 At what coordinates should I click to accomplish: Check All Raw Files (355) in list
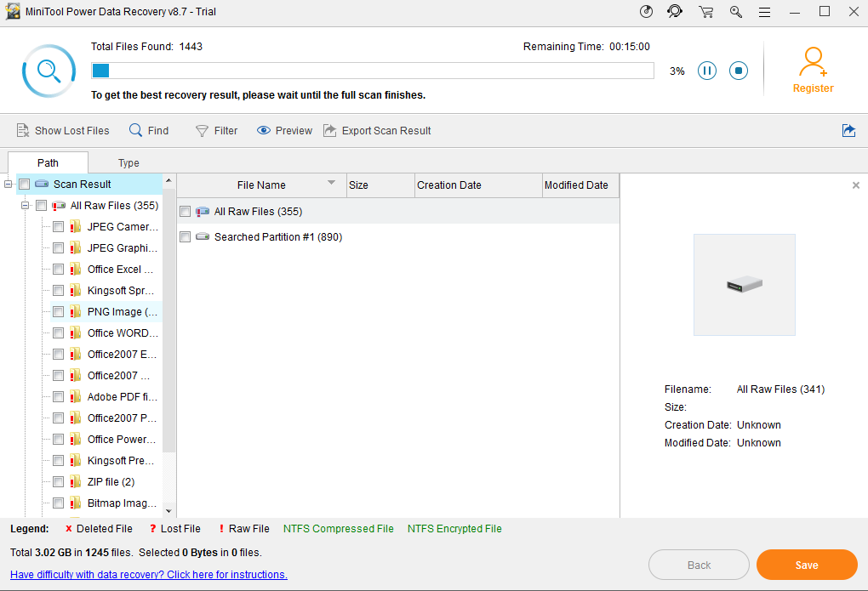tap(186, 212)
